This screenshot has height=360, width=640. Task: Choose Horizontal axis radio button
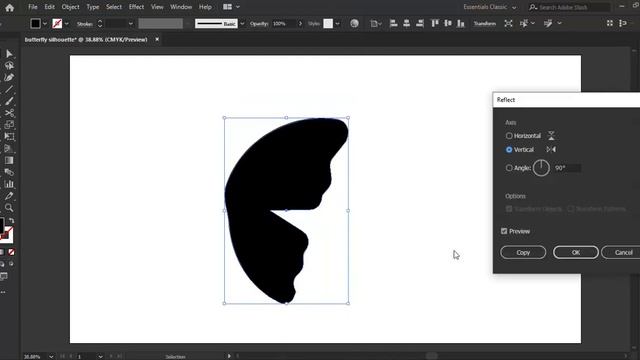coord(509,136)
